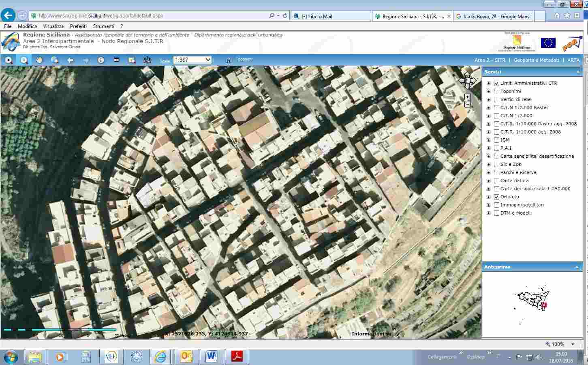This screenshot has width=588, height=365.
Task: Disable the Ortofoto layer checkbox
Action: tap(496, 197)
